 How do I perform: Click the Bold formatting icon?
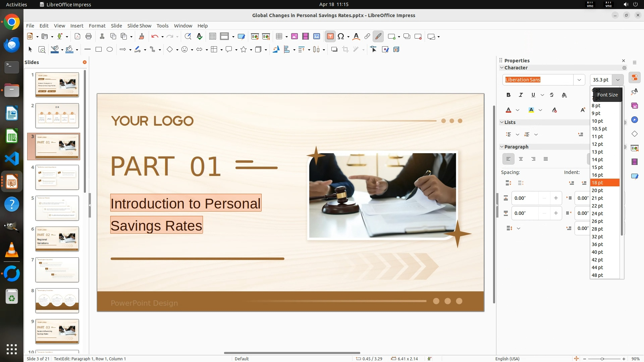coord(508,95)
